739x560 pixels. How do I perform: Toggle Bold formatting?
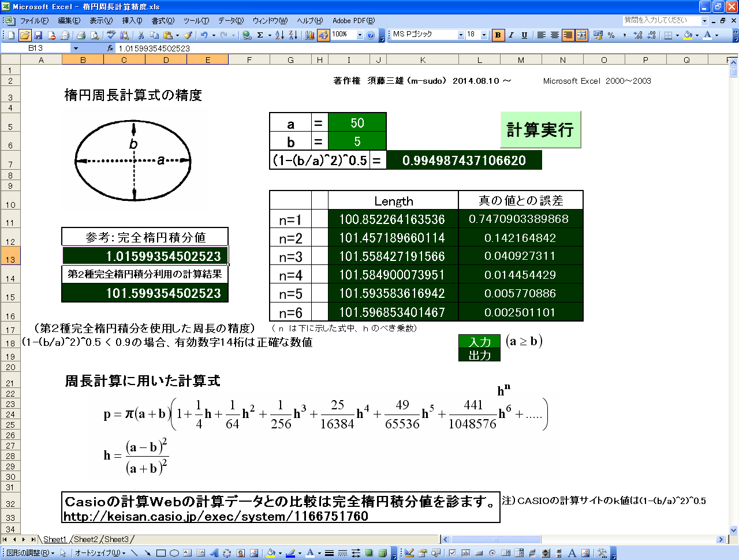click(498, 35)
